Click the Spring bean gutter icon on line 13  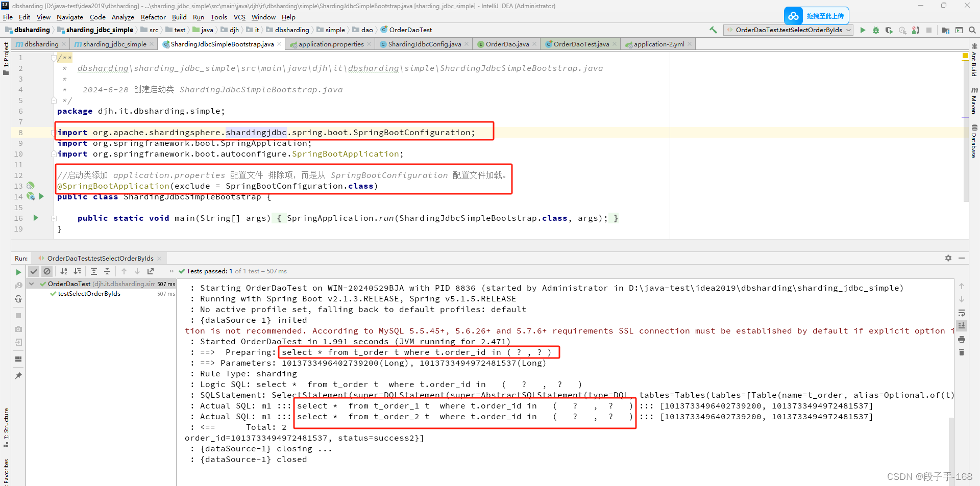[31, 186]
